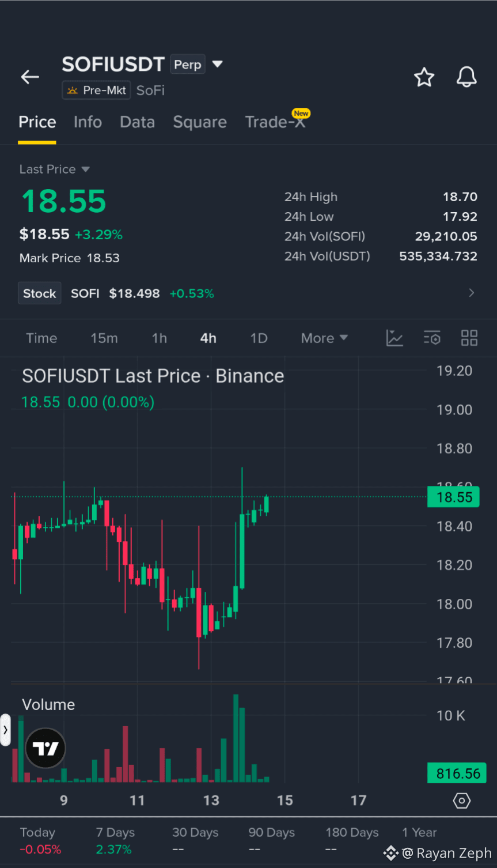Click the large 18.55 last price value

click(64, 201)
